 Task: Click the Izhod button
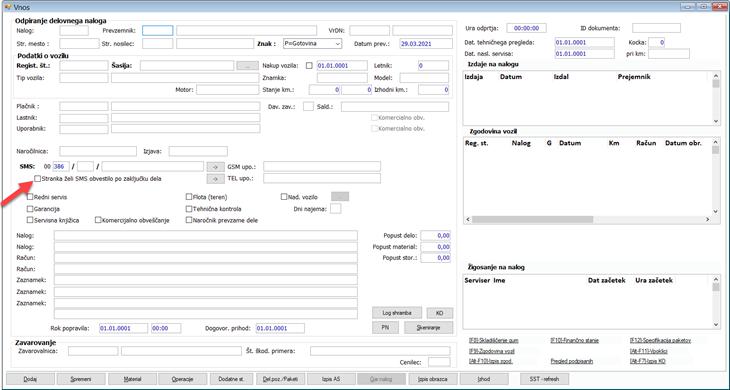point(484,379)
